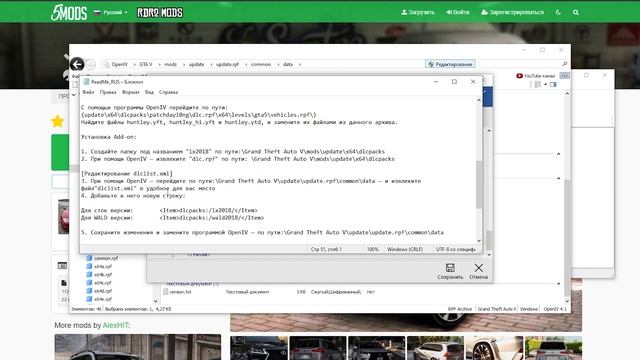Click Войти to log in
The image size is (640, 360).
tap(458, 12)
